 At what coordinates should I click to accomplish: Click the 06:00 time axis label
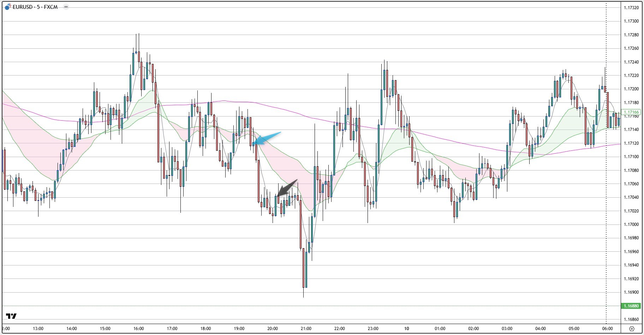coord(608,329)
